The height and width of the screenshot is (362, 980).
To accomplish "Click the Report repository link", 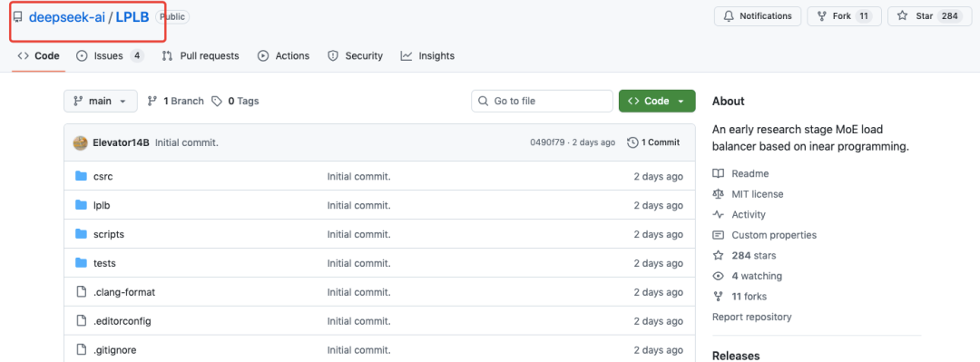I will coord(752,317).
